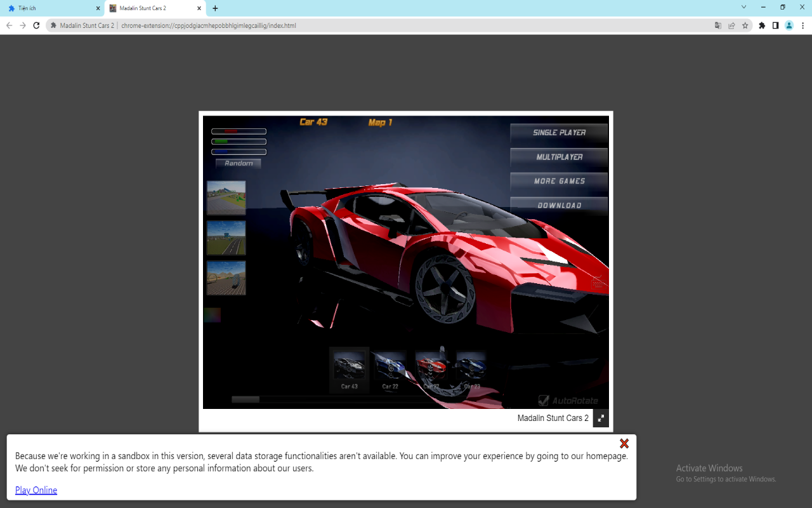
Task: Close the Madalin Stunt Cars 2 tab
Action: coord(199,8)
